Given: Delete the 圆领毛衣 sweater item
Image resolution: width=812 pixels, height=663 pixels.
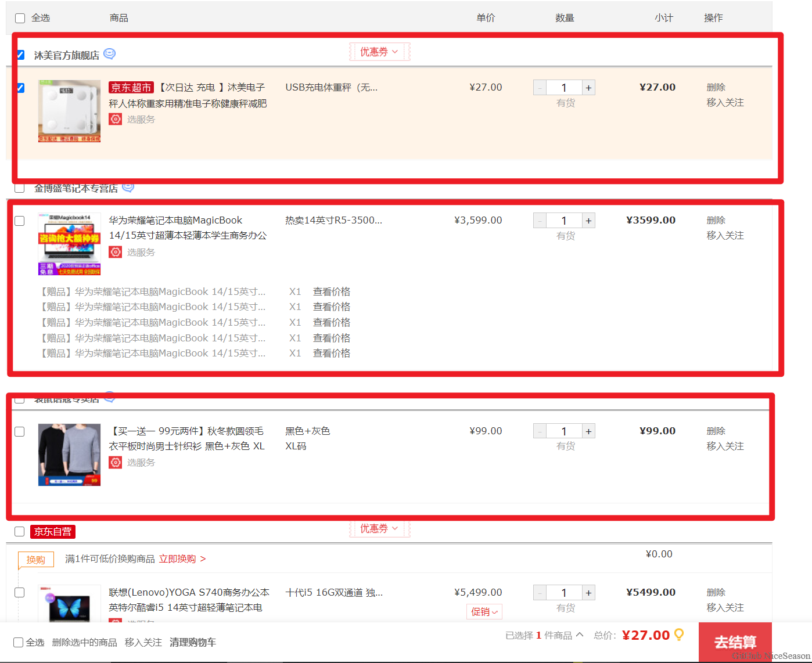Looking at the screenshot, I should 716,431.
